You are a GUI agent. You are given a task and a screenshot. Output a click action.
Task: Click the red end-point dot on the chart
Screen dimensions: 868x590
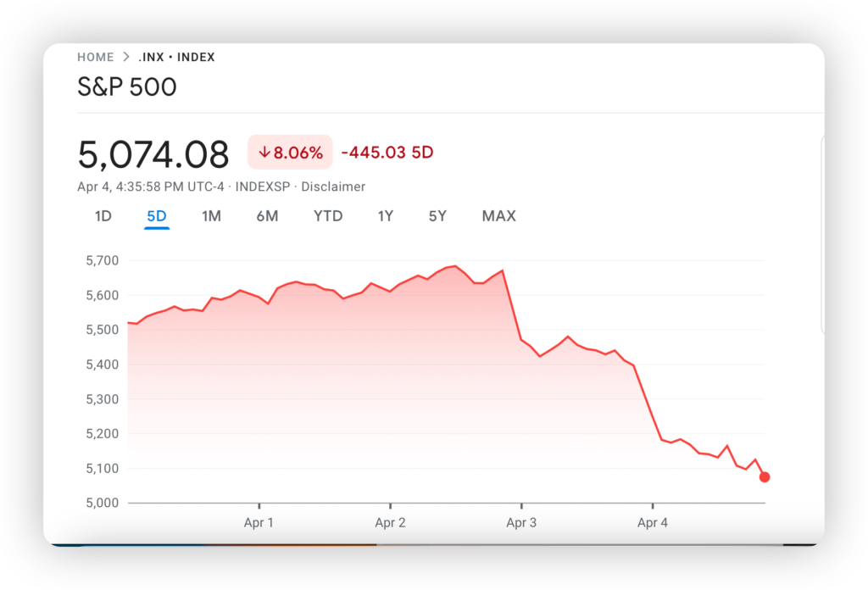[765, 477]
